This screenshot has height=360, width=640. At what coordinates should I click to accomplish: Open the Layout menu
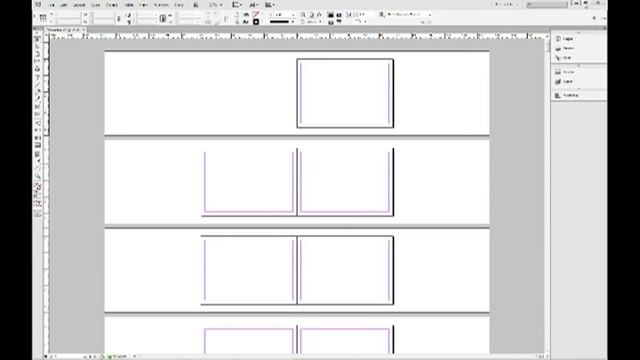pos(79,5)
